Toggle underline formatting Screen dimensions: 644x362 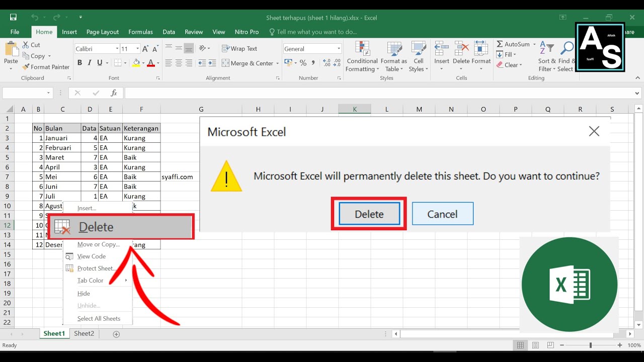pos(100,63)
